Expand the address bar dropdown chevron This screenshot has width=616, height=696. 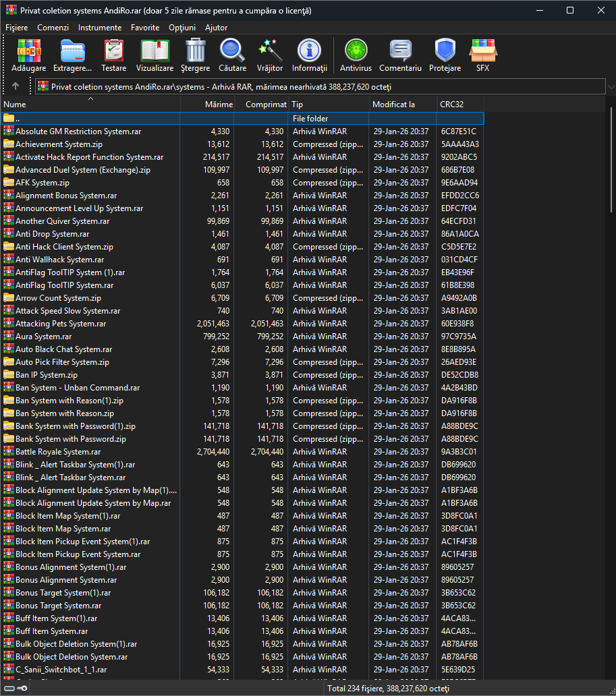[610, 86]
